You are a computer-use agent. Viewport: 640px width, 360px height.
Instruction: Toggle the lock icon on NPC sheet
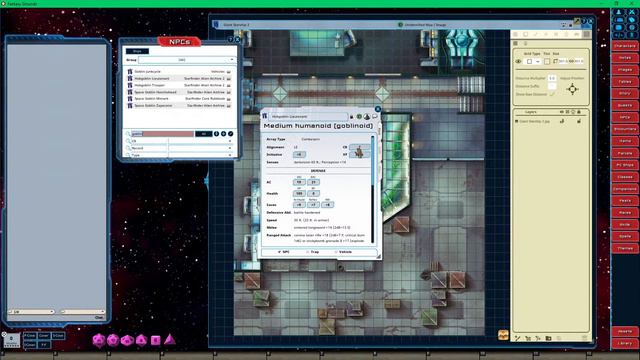point(351,117)
